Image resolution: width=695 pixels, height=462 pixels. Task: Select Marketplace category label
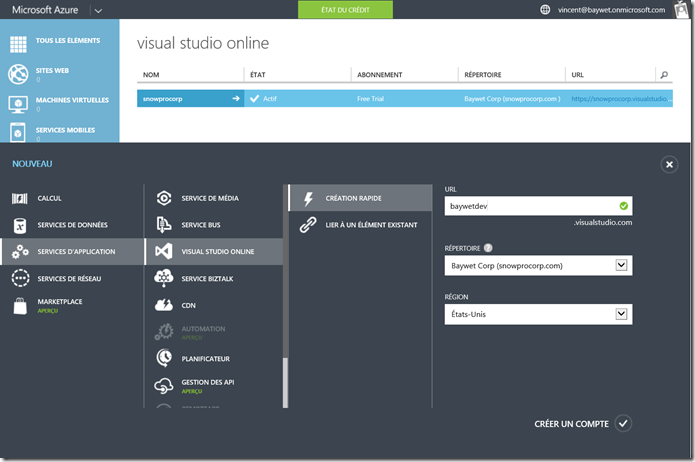pos(60,301)
